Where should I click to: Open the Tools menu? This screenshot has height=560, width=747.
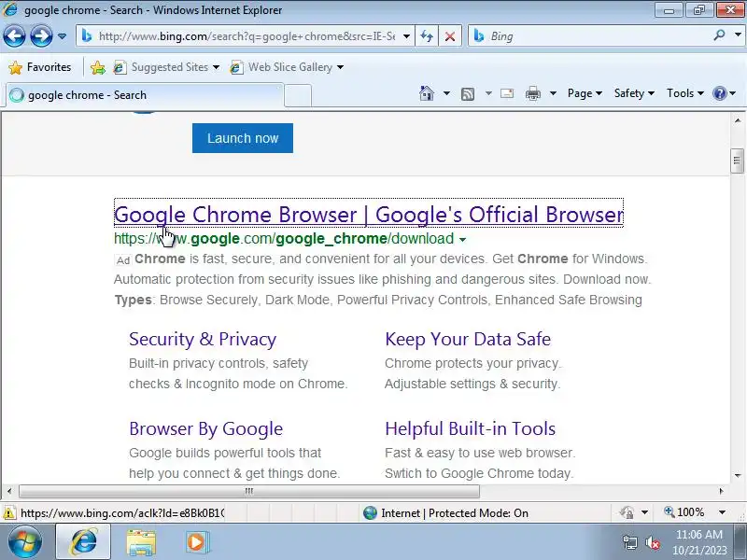[685, 93]
